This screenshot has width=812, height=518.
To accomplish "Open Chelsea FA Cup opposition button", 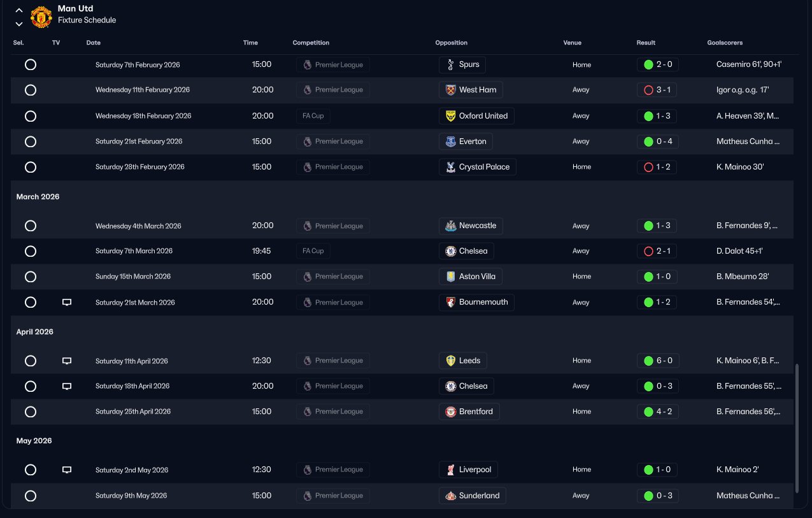I will tap(466, 251).
